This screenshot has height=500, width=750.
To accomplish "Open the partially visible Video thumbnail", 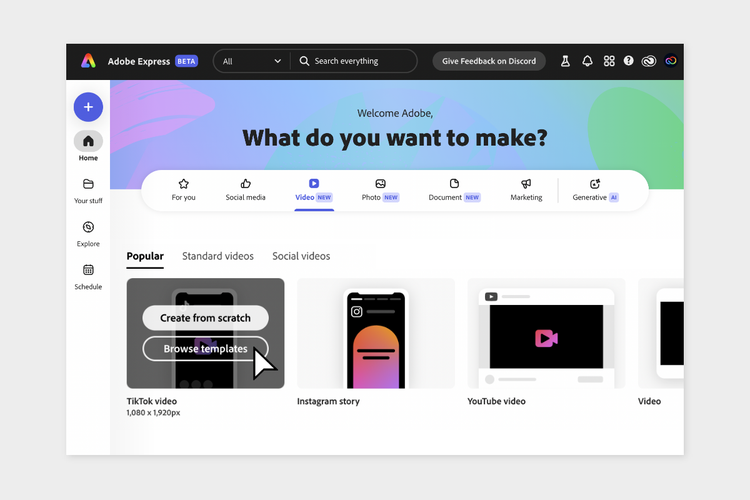I will click(661, 333).
